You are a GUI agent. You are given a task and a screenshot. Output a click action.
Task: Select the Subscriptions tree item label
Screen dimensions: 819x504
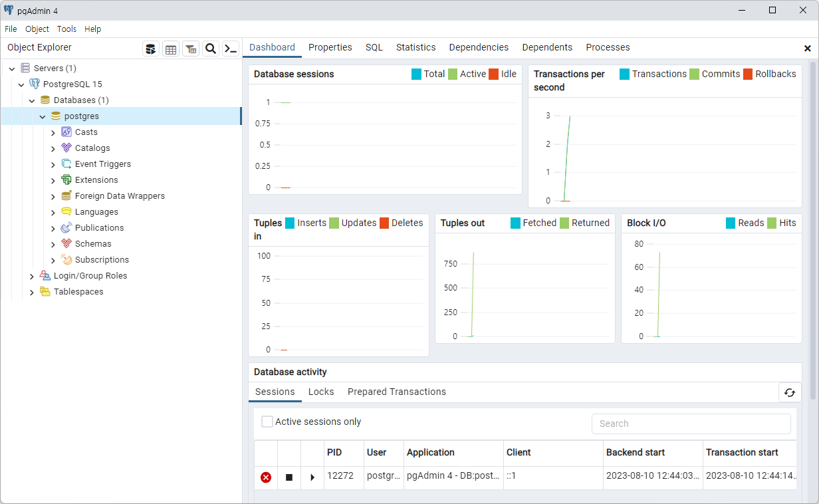tap(102, 260)
